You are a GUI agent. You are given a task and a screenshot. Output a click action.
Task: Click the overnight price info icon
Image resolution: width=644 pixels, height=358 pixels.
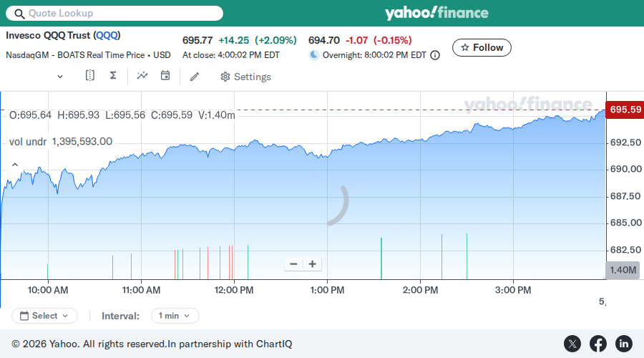435,55
